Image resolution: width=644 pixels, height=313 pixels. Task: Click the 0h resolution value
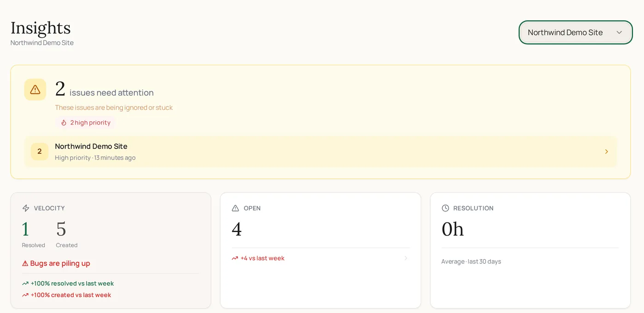coord(453,229)
